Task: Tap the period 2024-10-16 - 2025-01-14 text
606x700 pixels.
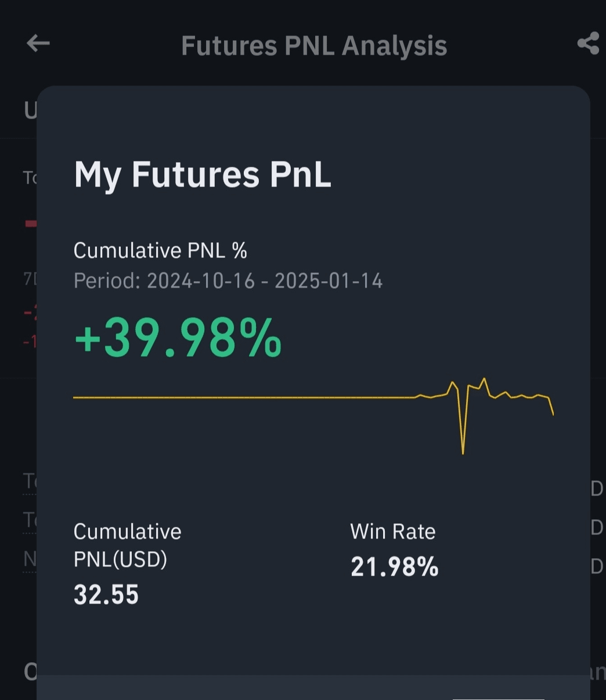Action: pos(228,281)
